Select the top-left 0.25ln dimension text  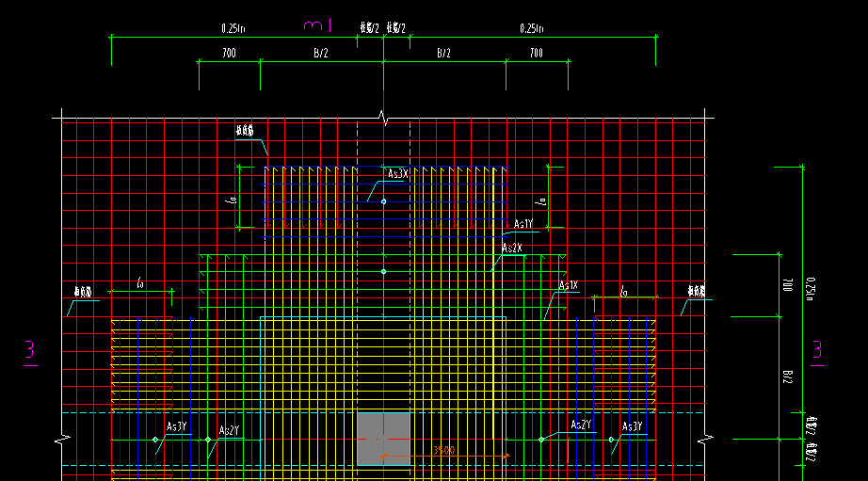(x=233, y=28)
